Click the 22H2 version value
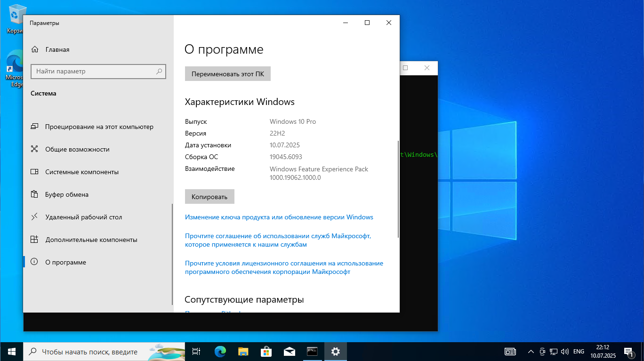 point(277,133)
